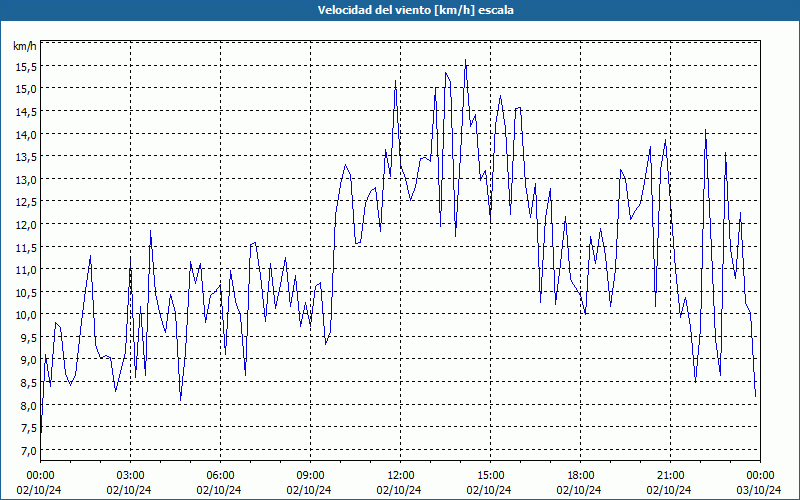This screenshot has width=800, height=500.
Task: Click the 14,0 axis value
Action: tap(27, 134)
